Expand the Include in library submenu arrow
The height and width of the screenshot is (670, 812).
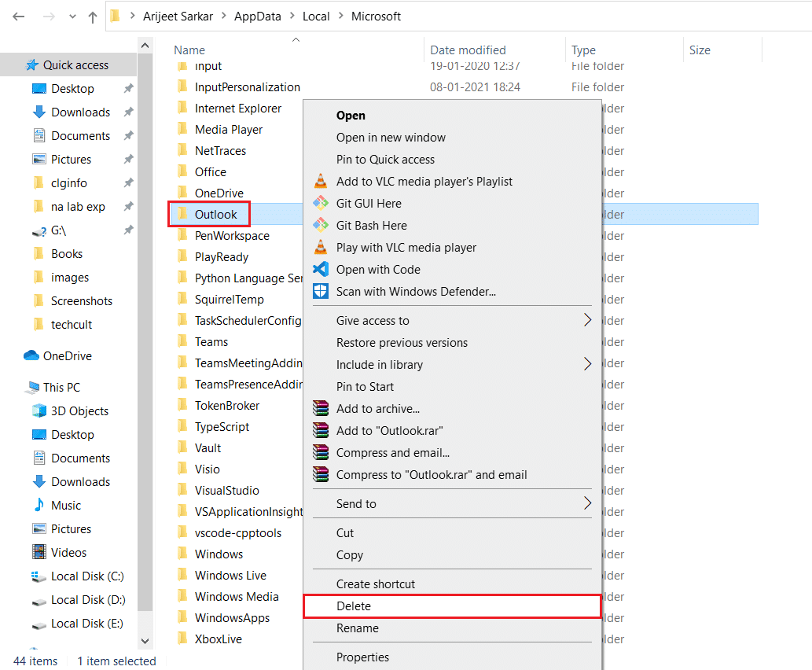pos(587,364)
